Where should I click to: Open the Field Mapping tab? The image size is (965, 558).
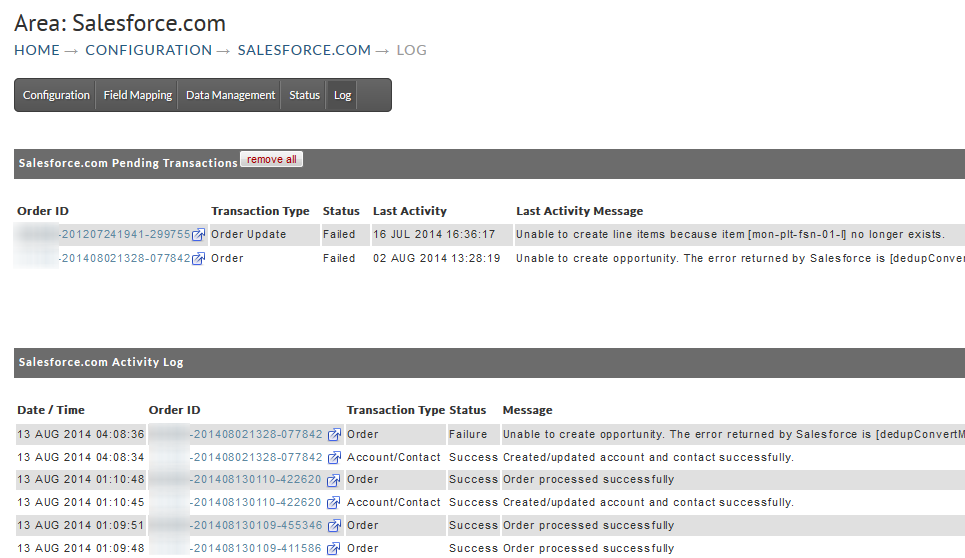pos(137,95)
